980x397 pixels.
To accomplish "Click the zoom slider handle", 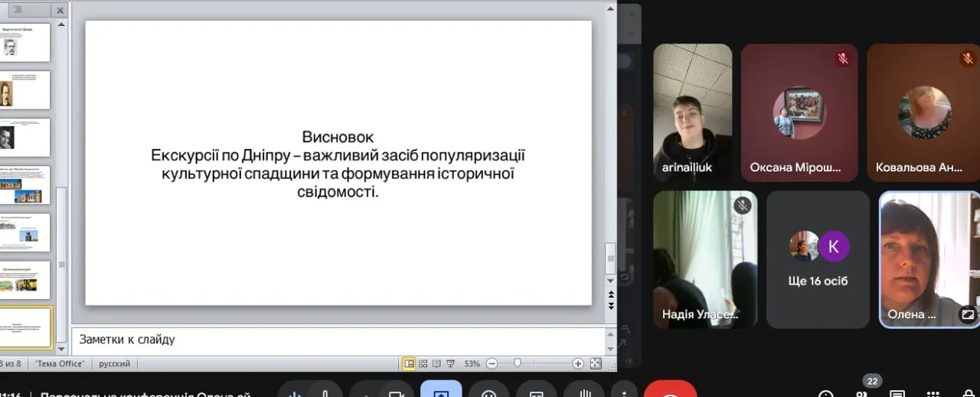I will [x=518, y=364].
